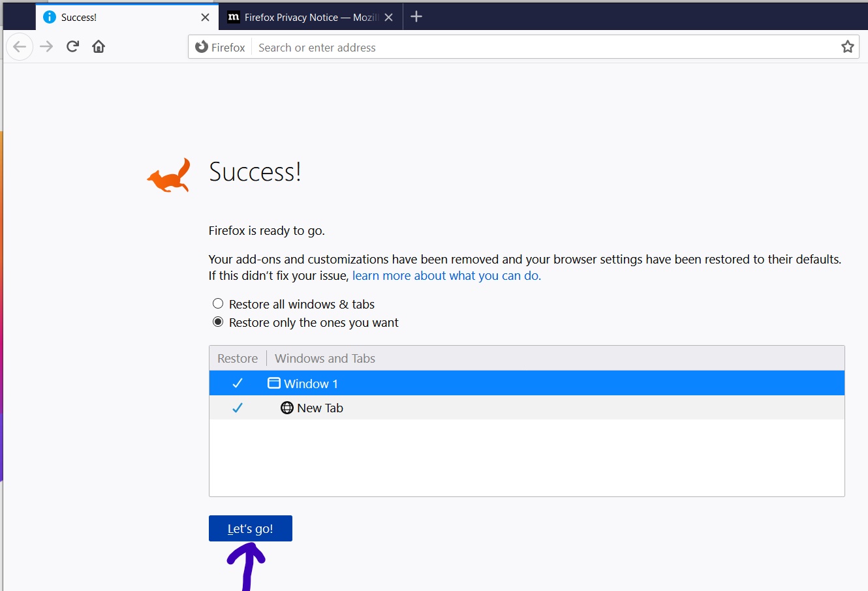Uncheck the Window 1 restore checkmark
This screenshot has width=868, height=591.
pyautogui.click(x=238, y=384)
